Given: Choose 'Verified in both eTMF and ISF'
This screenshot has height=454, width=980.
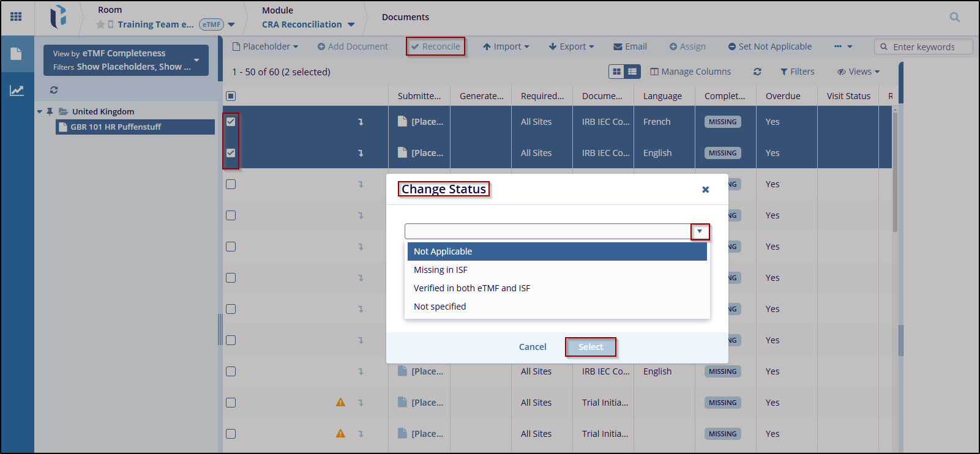Looking at the screenshot, I should click(472, 288).
